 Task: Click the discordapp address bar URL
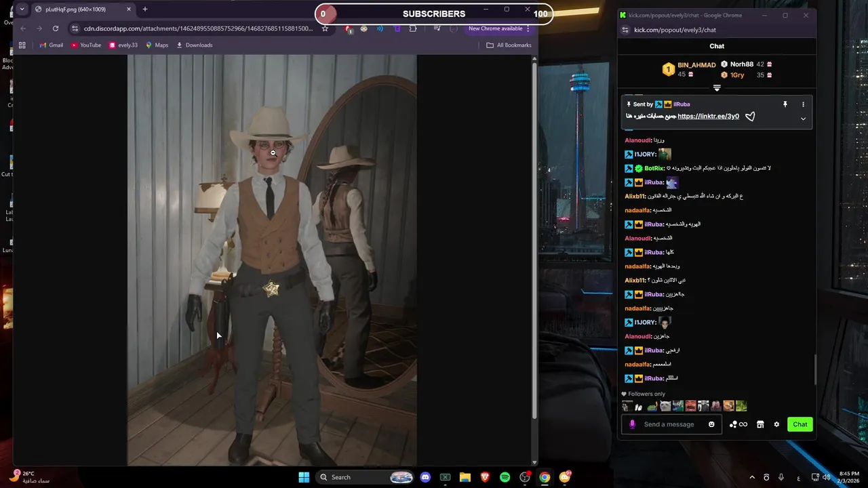[198, 28]
